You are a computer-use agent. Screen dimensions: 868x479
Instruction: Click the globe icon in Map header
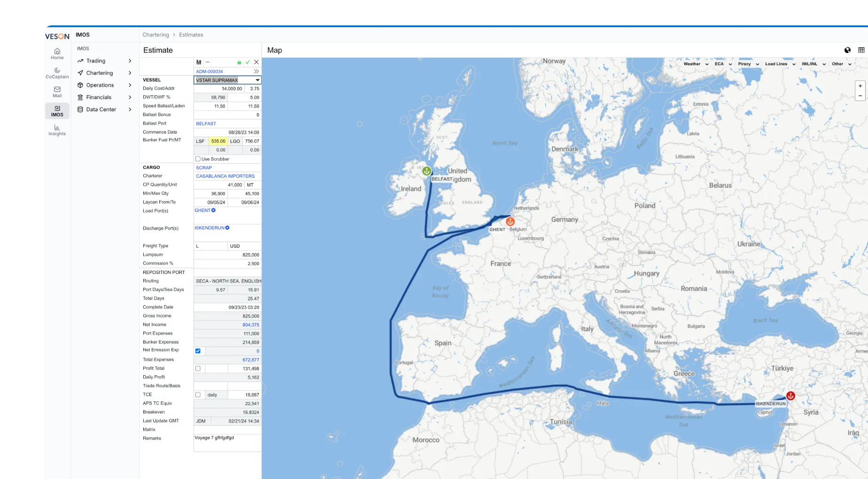click(x=847, y=50)
